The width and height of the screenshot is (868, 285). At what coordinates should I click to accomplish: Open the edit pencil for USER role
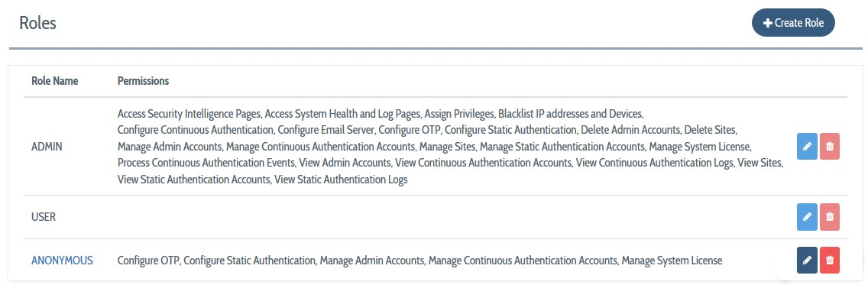[807, 217]
